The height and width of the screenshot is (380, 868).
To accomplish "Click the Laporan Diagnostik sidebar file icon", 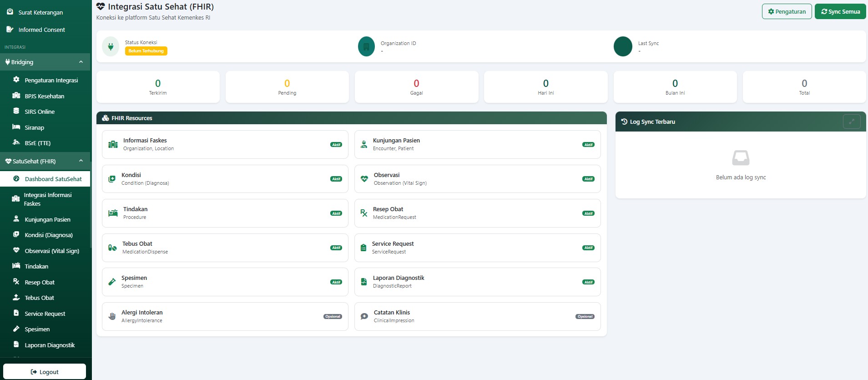I will coord(16,345).
